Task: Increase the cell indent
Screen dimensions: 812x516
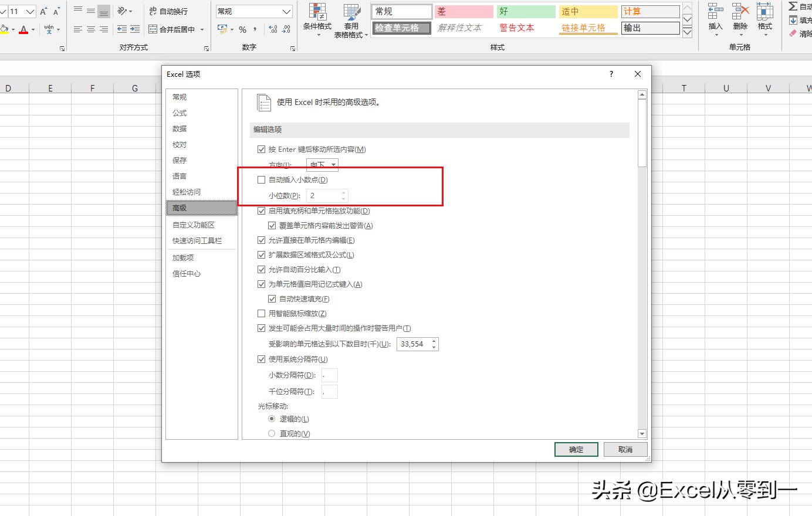Action: pos(135,29)
